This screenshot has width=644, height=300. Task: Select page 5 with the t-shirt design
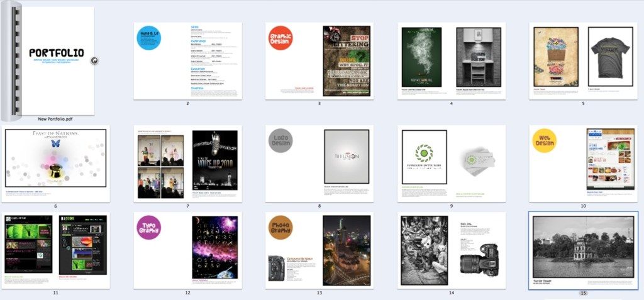[584, 61]
